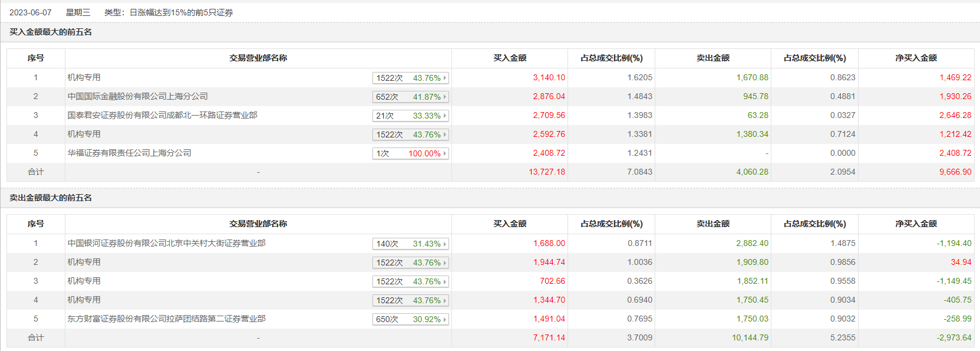980x351 pixels.
Task: Expand 1522次 stats box in first buy-table row
Action: click(410, 78)
